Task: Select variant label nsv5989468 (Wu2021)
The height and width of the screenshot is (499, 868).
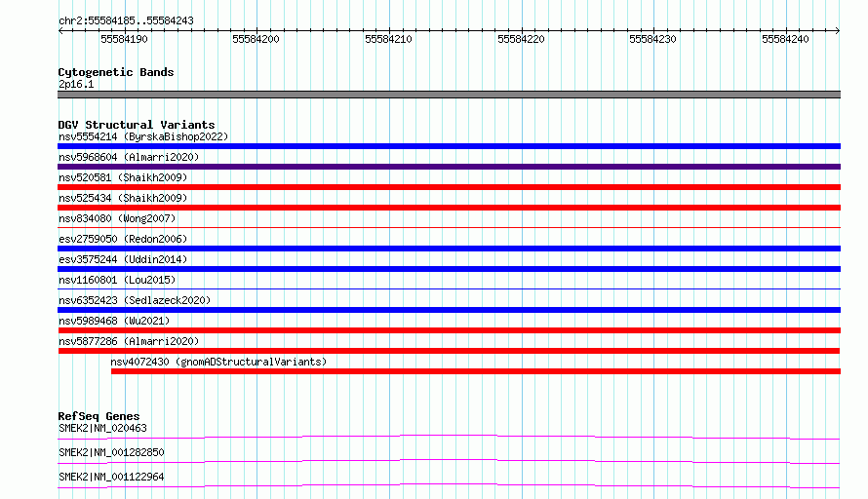Action: click(x=114, y=321)
